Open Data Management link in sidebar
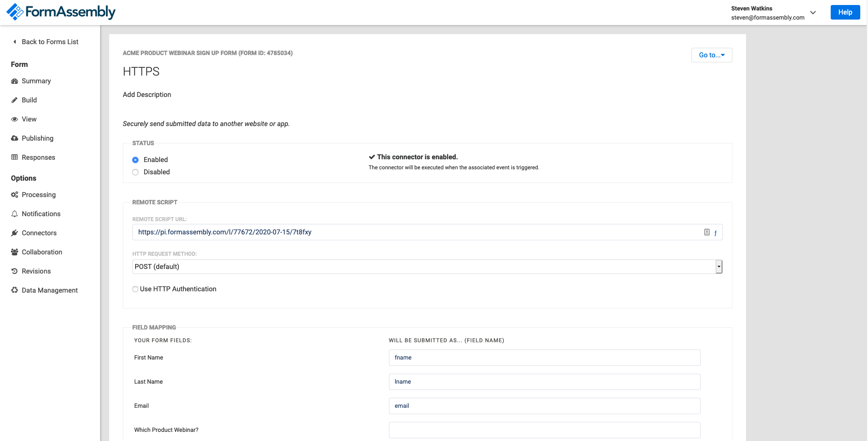The image size is (868, 441). coord(50,290)
